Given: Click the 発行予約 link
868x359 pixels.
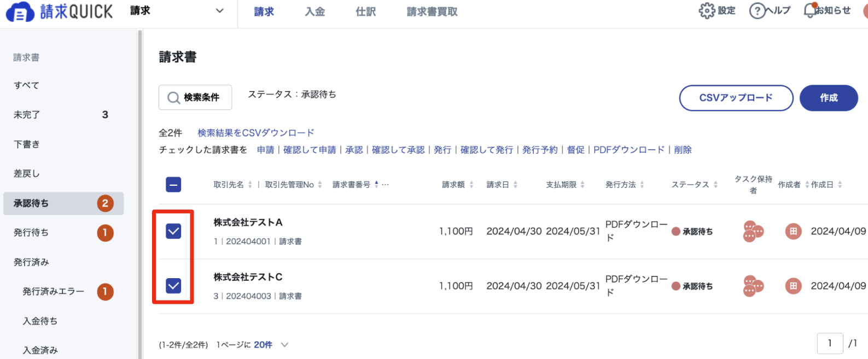Looking at the screenshot, I should pos(540,150).
